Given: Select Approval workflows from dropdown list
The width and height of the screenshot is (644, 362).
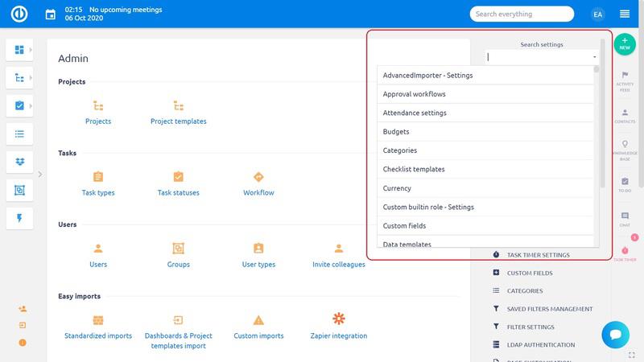Looking at the screenshot, I should click(x=414, y=94).
